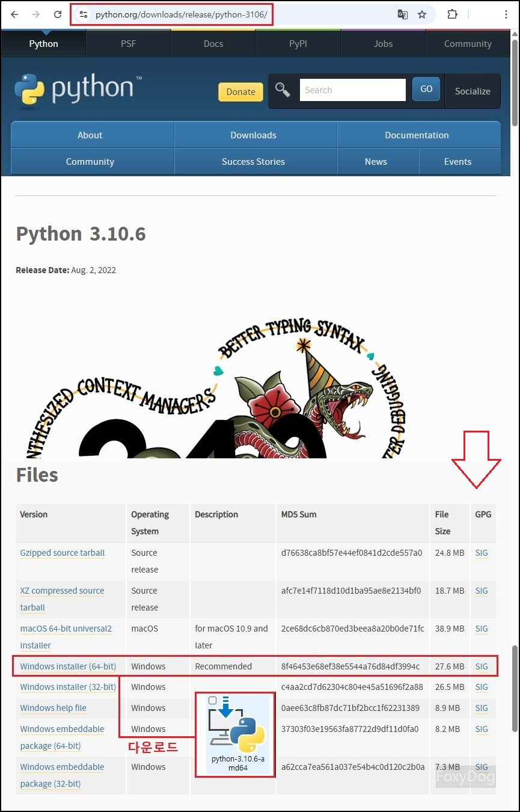This screenshot has width=520, height=812.
Task: Open SIG for embeddable package (64-bit)
Action: pyautogui.click(x=482, y=729)
